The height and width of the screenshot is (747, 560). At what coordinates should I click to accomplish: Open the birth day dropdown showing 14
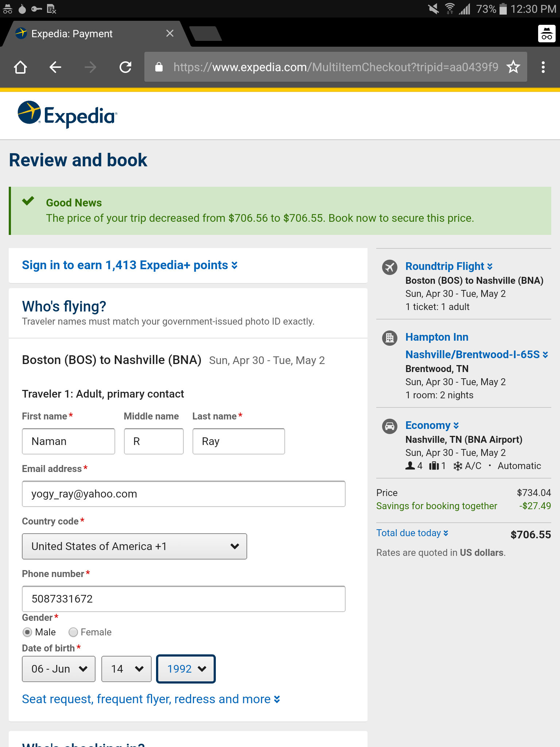pyautogui.click(x=126, y=669)
